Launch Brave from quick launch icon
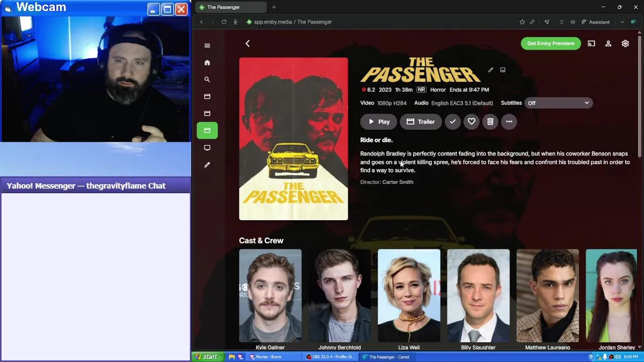 (240, 357)
